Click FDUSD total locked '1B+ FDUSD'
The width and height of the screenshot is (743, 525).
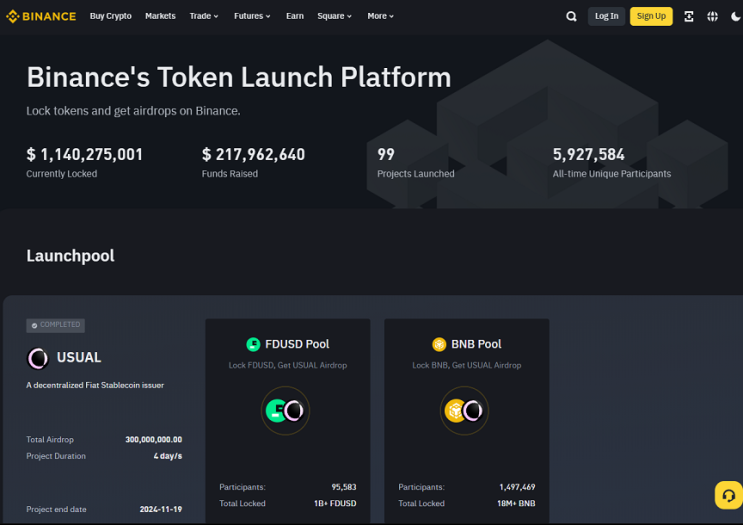click(x=335, y=504)
